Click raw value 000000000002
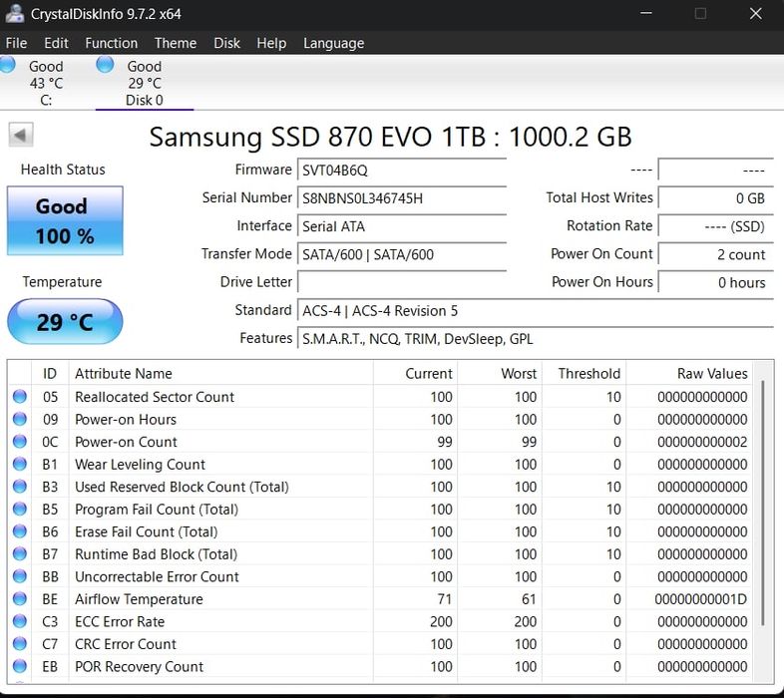Screen dimensions: 784x698 (702, 442)
